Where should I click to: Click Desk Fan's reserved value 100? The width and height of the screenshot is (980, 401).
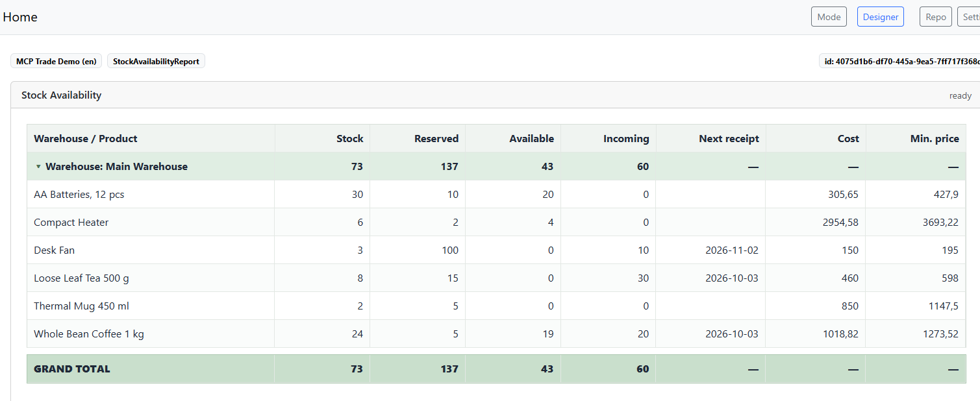tap(450, 250)
